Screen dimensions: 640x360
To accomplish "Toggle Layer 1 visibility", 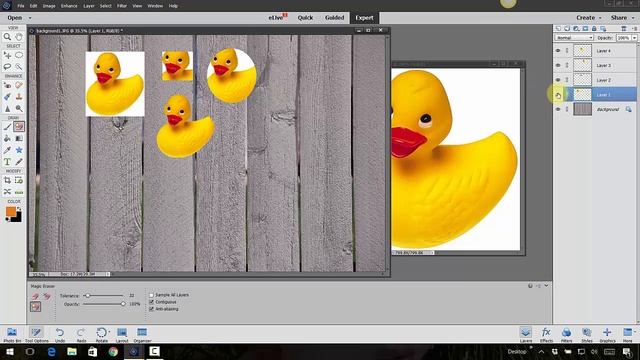I will coord(558,95).
